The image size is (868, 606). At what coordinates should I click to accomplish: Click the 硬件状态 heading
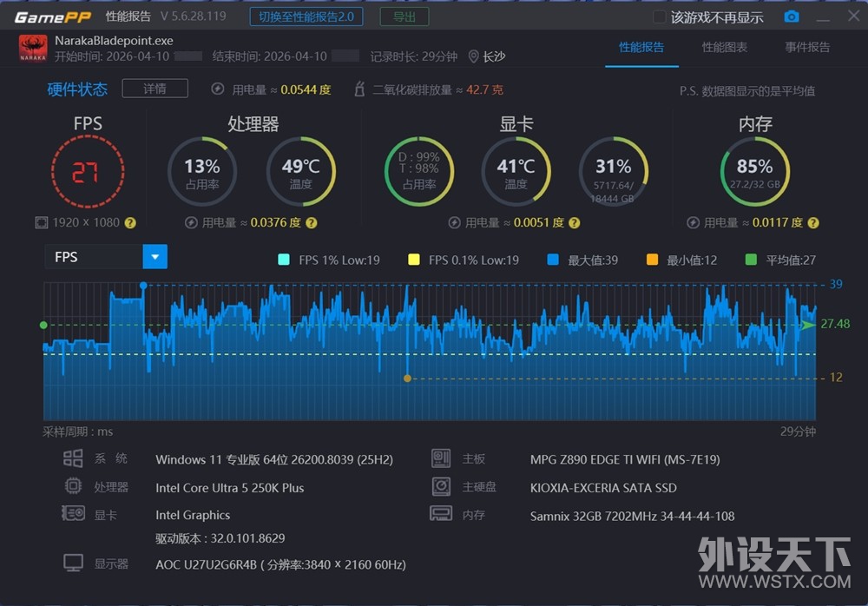(x=77, y=89)
